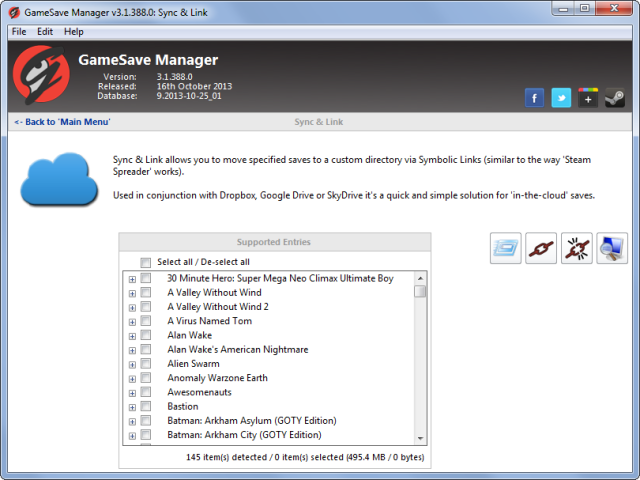Expand the Alien Swarm tree node
Image resolution: width=640 pixels, height=480 pixels.
coord(132,364)
